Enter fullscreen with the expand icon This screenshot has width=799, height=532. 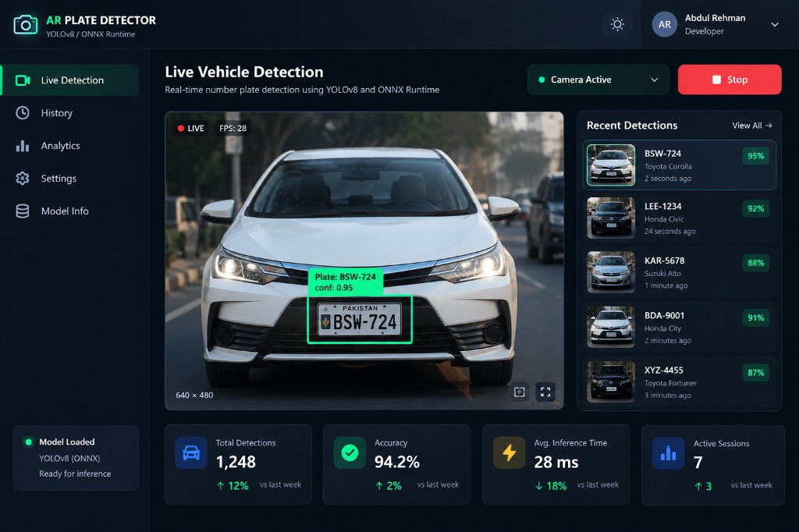pyautogui.click(x=545, y=392)
